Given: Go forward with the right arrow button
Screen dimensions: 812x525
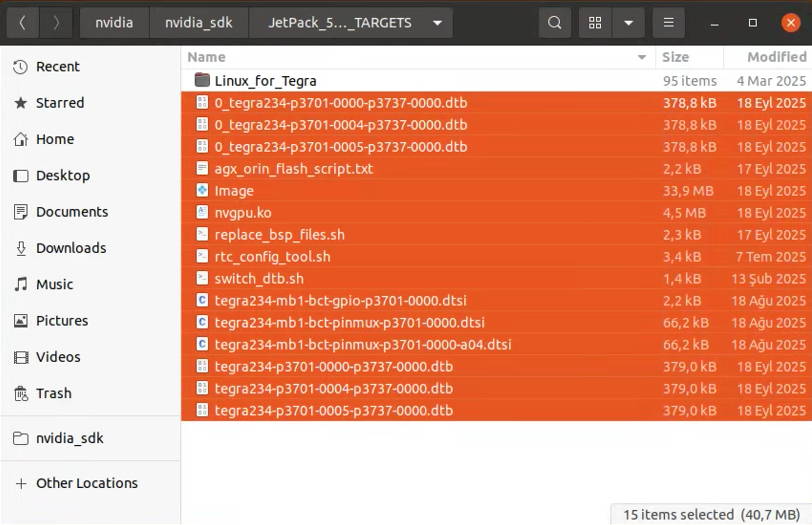Looking at the screenshot, I should tap(56, 23).
